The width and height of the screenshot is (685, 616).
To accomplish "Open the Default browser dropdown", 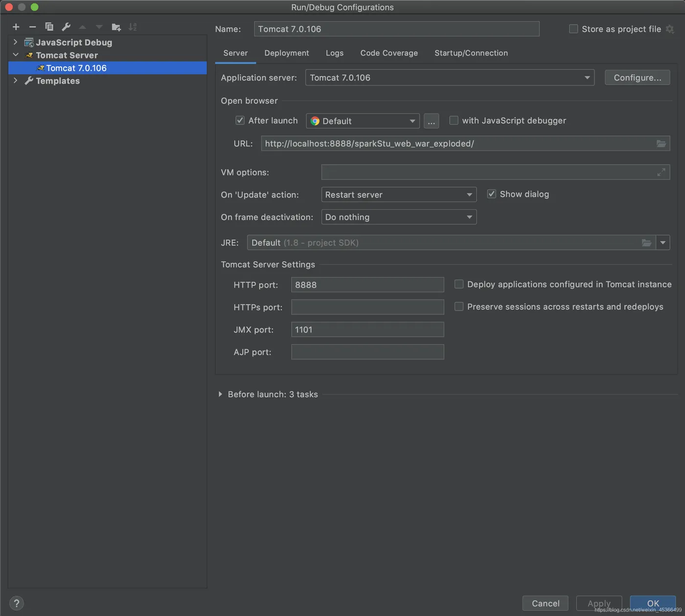I will (363, 121).
